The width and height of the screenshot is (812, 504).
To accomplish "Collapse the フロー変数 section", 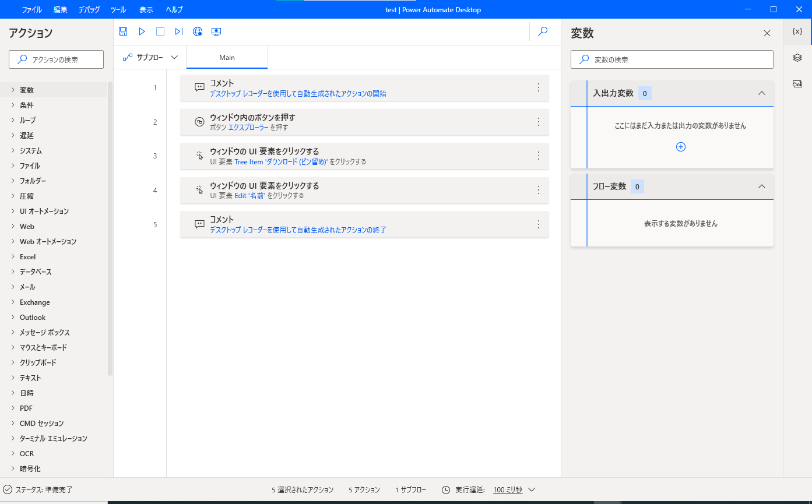I will click(761, 186).
